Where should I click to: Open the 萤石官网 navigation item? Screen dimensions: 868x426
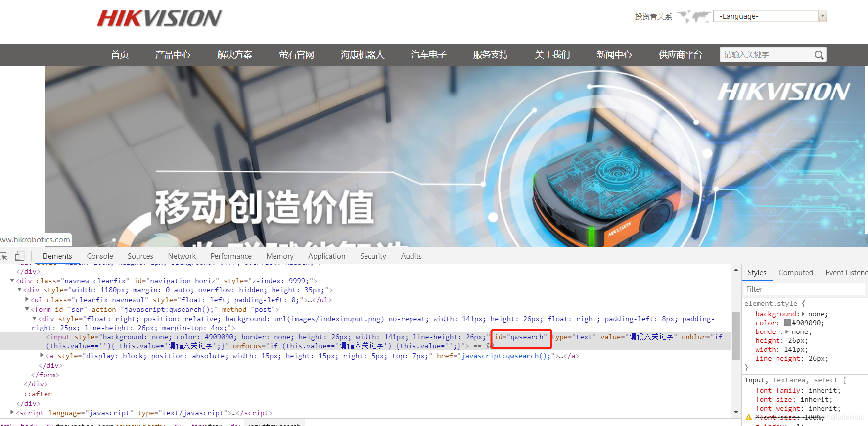(x=296, y=55)
